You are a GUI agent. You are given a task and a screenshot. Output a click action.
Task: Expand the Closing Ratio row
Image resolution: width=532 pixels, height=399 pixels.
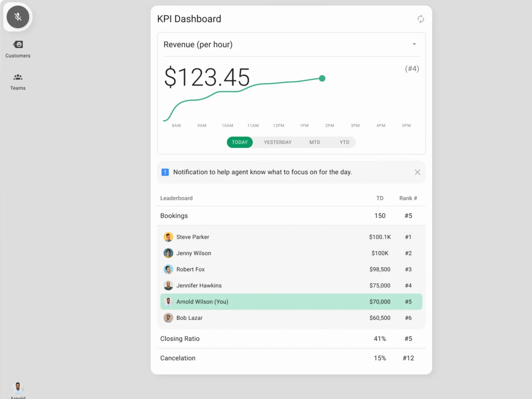(x=291, y=339)
